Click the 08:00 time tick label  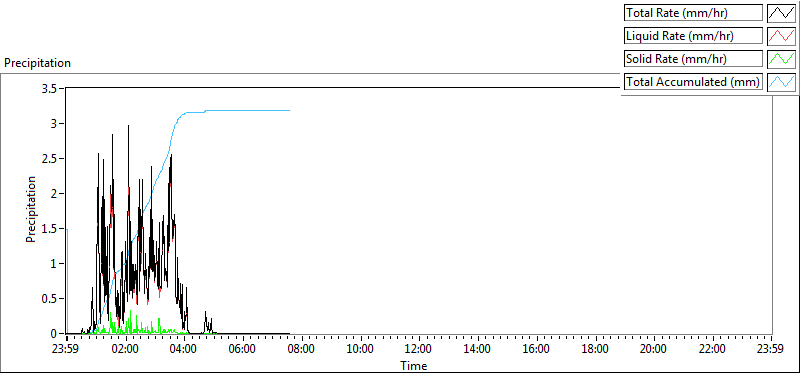click(302, 350)
